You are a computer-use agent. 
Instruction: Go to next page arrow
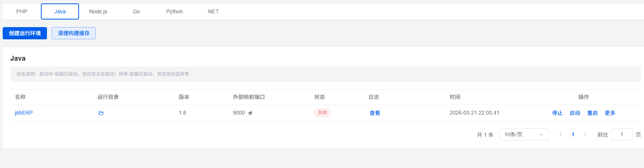click(585, 134)
